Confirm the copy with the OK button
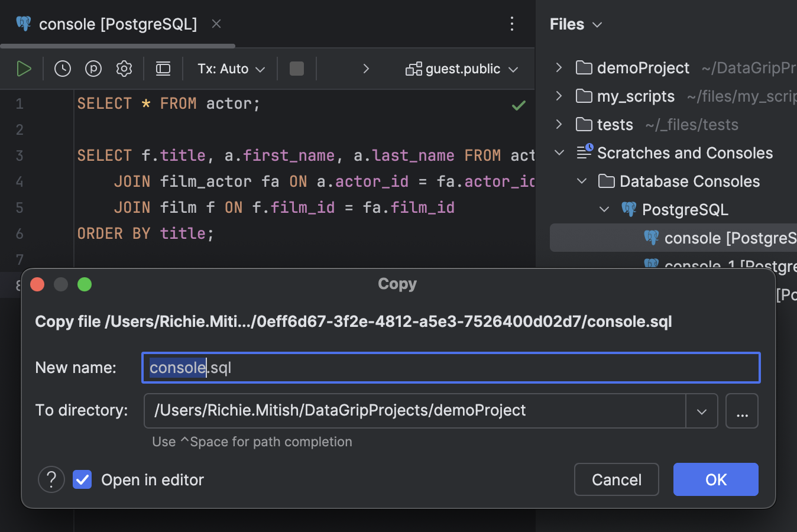Screen dimensions: 797x532 pos(715,479)
